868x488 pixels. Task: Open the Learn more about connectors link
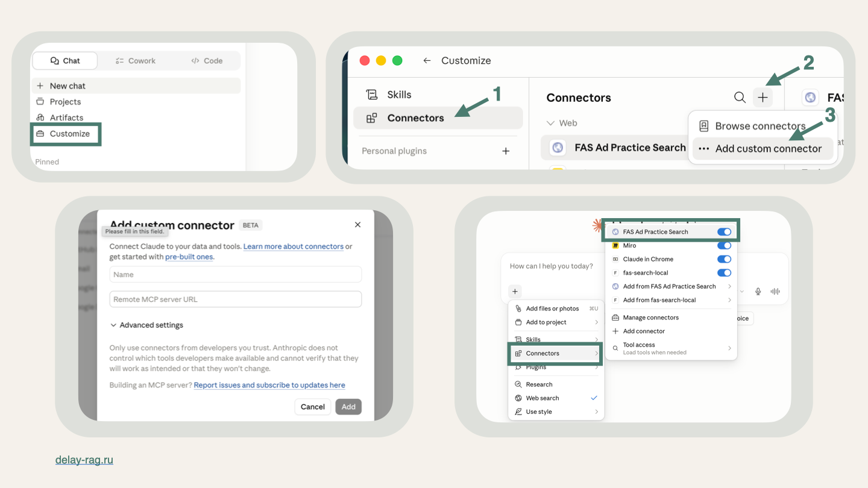point(294,246)
